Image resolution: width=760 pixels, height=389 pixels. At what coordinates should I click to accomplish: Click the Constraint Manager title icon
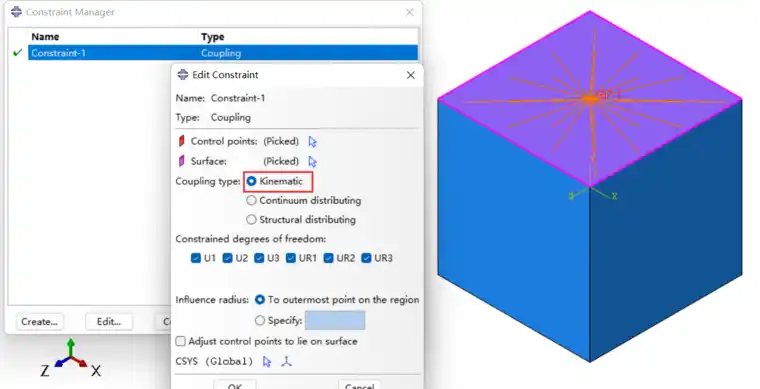click(16, 12)
